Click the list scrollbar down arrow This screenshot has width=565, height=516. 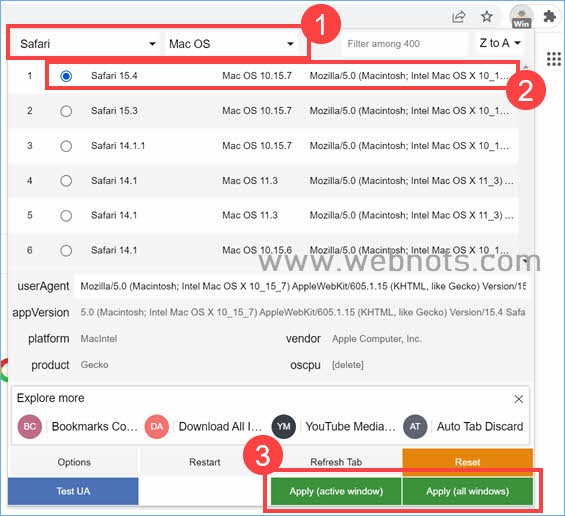(525, 260)
